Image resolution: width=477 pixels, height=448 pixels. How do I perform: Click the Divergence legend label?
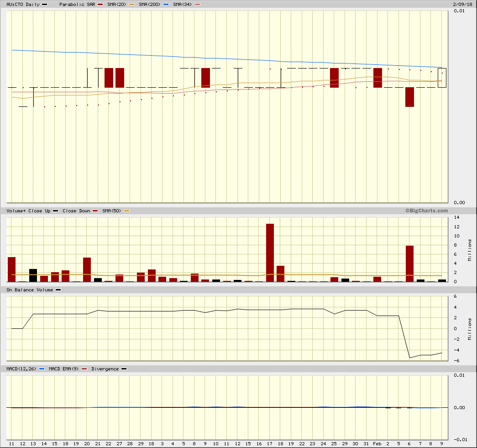(x=105, y=369)
